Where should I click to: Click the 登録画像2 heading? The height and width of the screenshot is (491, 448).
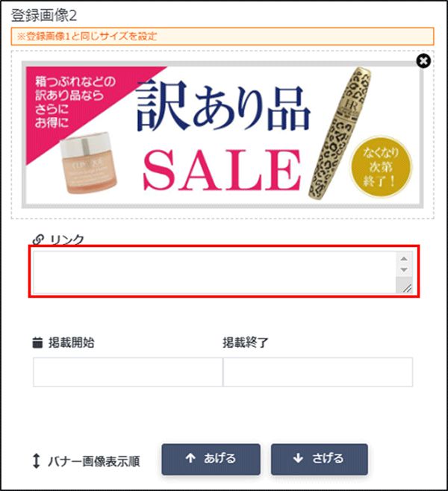44,16
